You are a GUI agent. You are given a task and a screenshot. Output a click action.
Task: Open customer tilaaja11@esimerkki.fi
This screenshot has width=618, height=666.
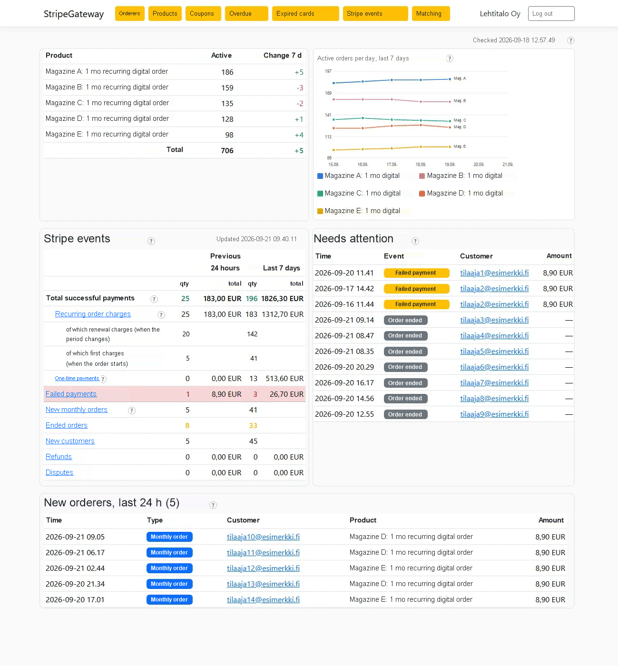(x=263, y=553)
